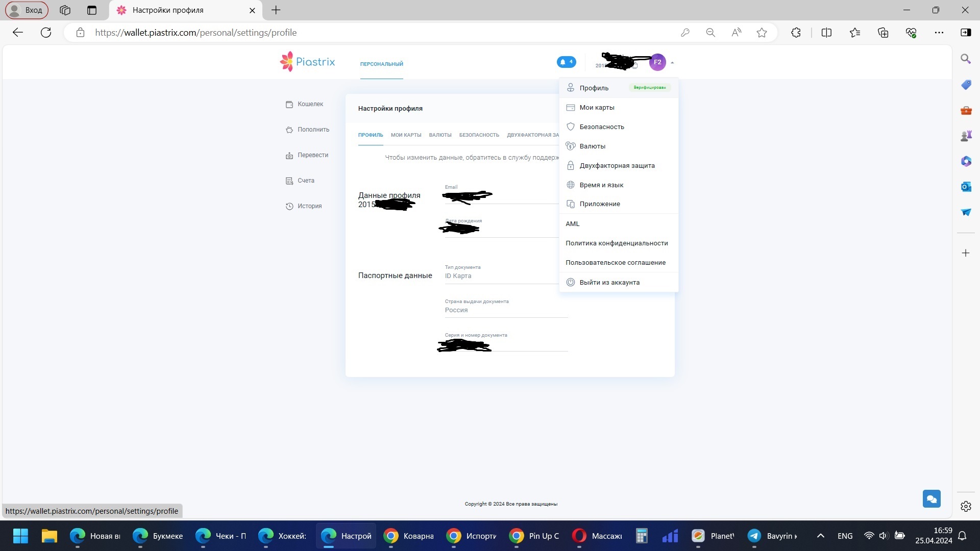The width and height of the screenshot is (980, 551).
Task: Open Collections icon in toolbar
Action: 883,33
